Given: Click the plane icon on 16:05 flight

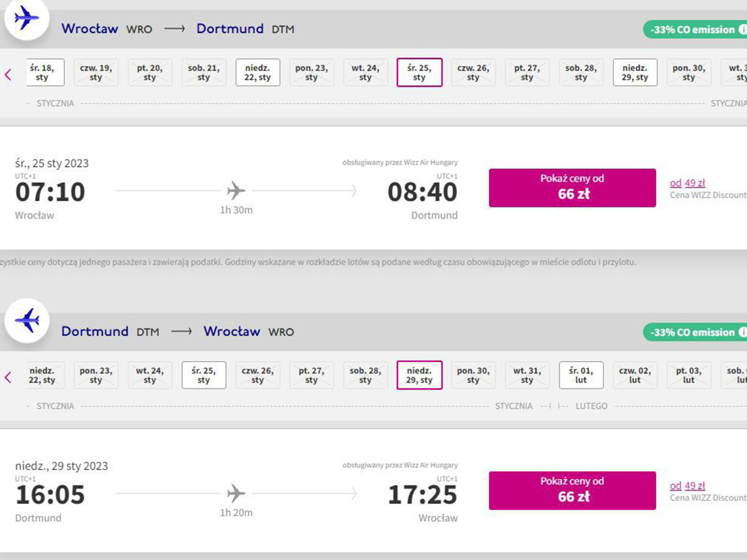Looking at the screenshot, I should [236, 493].
